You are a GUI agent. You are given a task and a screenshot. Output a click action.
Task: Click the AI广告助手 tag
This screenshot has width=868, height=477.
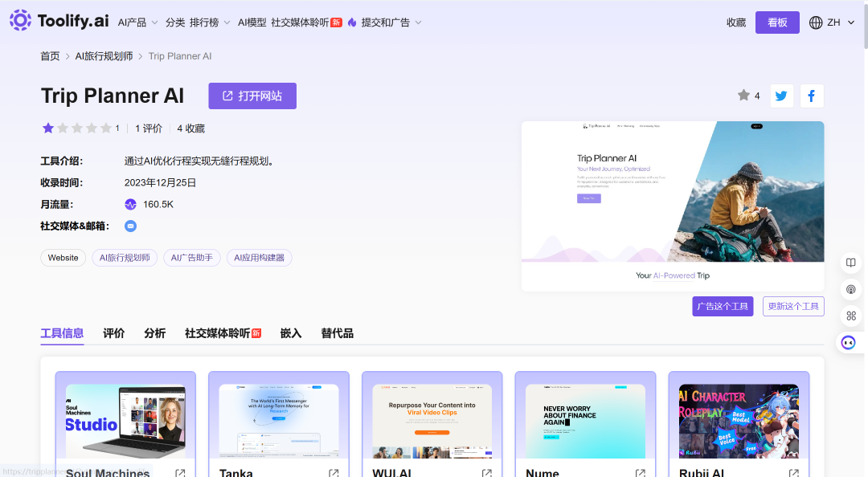(x=191, y=258)
